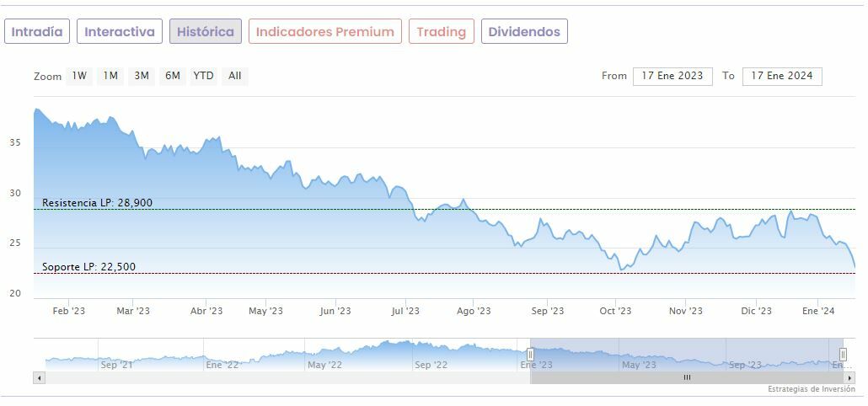Open the Intradía tab
Viewport: 868px width, 406px height.
tap(37, 32)
